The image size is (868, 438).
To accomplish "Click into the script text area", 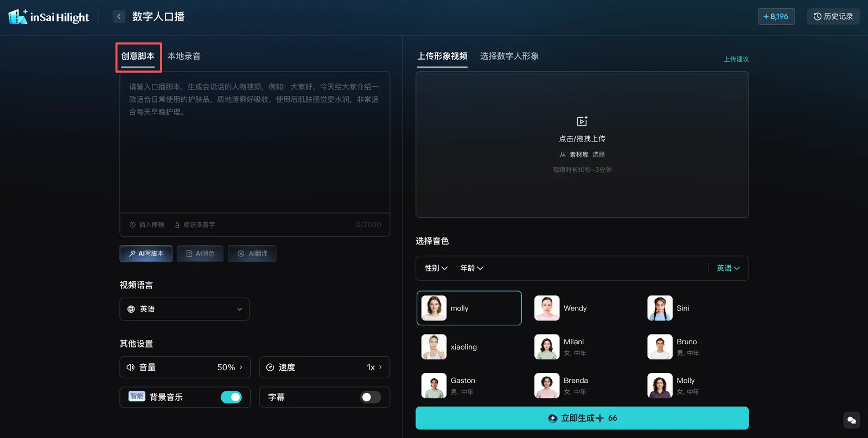I will [x=254, y=143].
